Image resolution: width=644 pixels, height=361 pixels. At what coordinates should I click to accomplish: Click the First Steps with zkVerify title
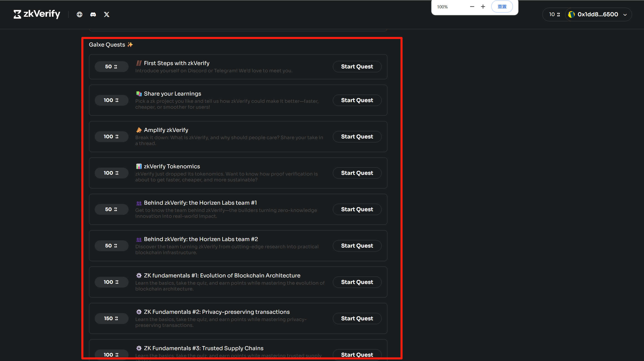(177, 63)
